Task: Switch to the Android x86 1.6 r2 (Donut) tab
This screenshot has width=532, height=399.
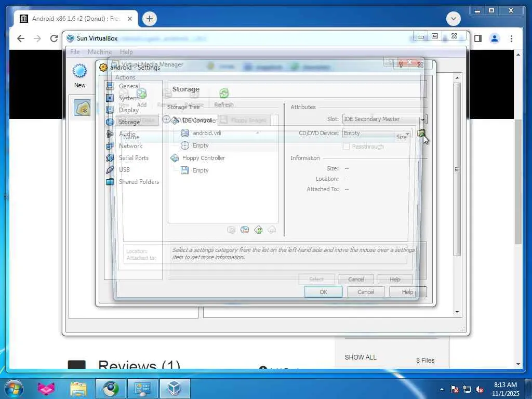Action: click(x=76, y=19)
